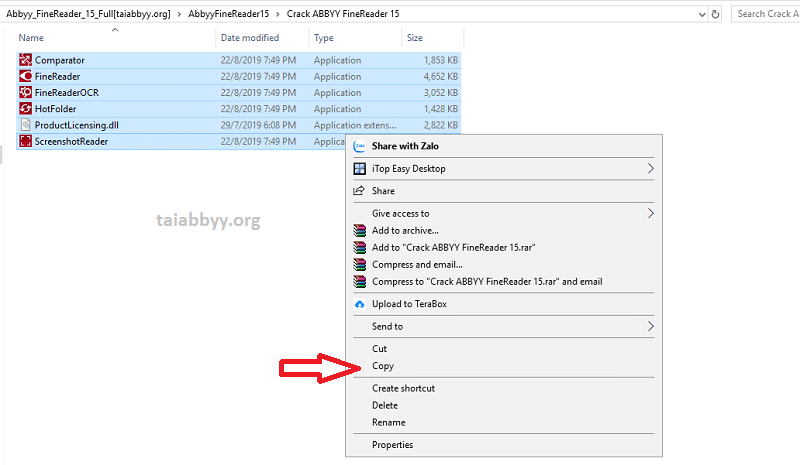Screen dimensions: 800x465
Task: Click the ScreenshotReader application icon
Action: [x=25, y=141]
